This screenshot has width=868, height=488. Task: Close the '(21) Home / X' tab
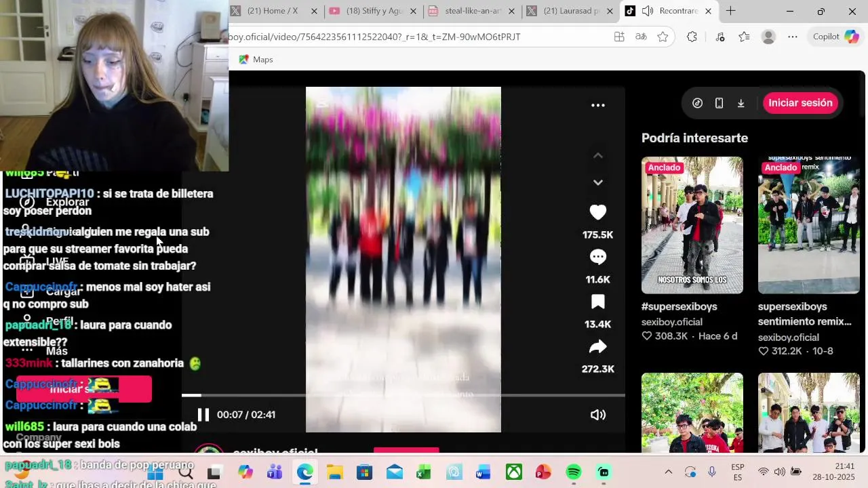point(315,11)
